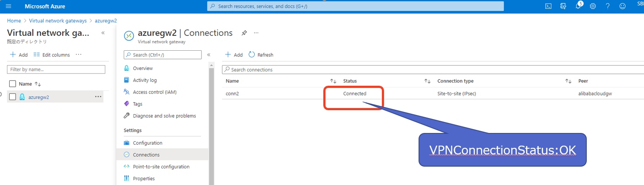Click the Point-to-site configuration icon
Image resolution: width=644 pixels, height=185 pixels.
coord(127,167)
